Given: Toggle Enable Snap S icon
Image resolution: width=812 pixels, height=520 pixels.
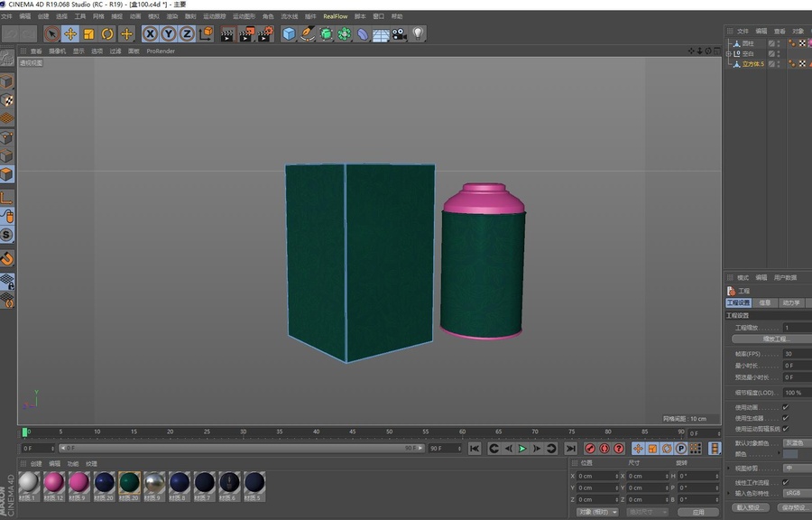Looking at the screenshot, I should pyautogui.click(x=6, y=235).
